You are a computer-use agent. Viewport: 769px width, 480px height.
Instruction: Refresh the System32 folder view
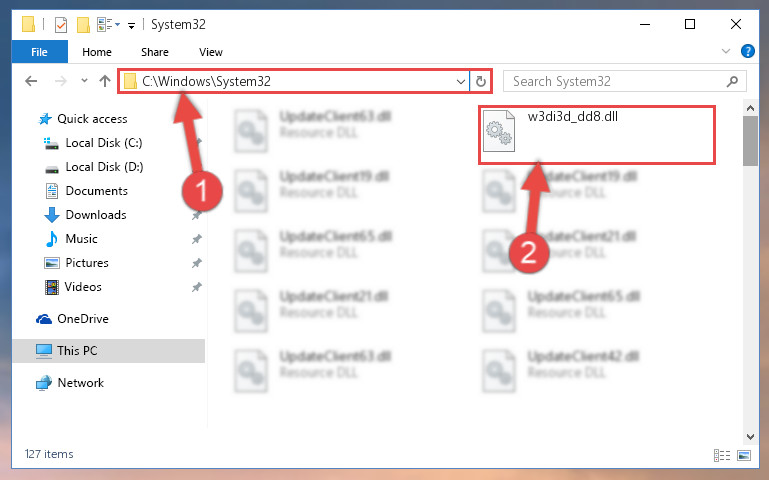[x=481, y=81]
